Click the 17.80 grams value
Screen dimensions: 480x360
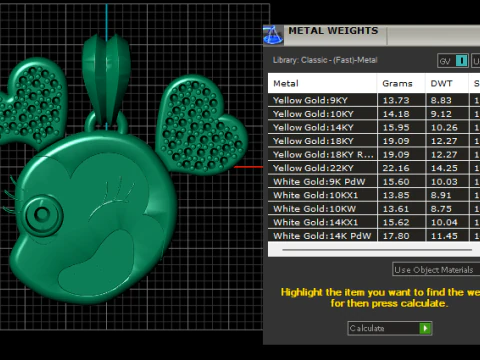pyautogui.click(x=396, y=236)
